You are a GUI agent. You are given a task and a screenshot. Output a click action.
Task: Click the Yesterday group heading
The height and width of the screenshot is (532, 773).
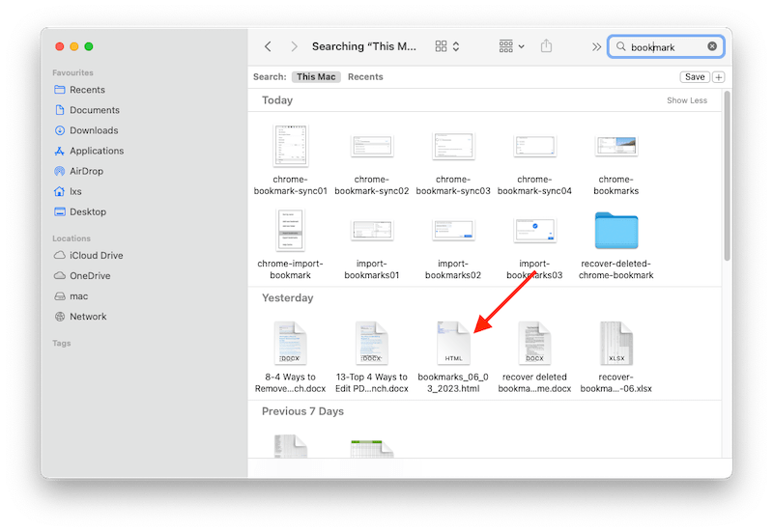point(287,298)
